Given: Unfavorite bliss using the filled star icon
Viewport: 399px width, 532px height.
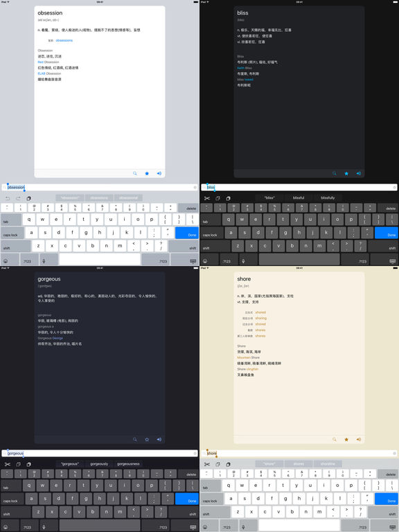Looking at the screenshot, I should pos(346,173).
